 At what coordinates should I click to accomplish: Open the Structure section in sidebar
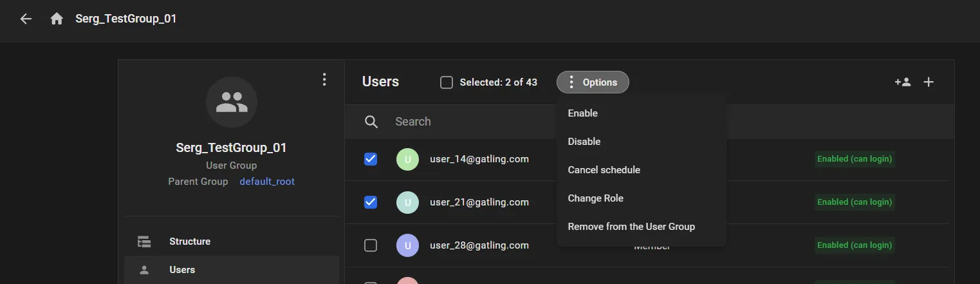tap(232, 241)
